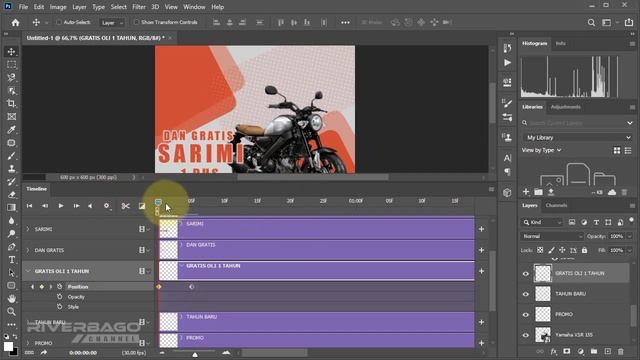The height and width of the screenshot is (360, 640).
Task: Switch to the Adjustments tab
Action: (x=565, y=107)
